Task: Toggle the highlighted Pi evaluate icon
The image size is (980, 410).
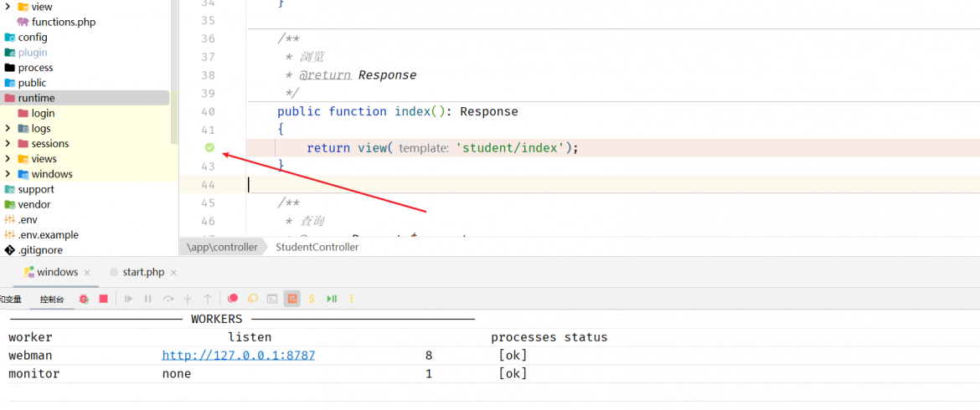Action: click(x=291, y=299)
